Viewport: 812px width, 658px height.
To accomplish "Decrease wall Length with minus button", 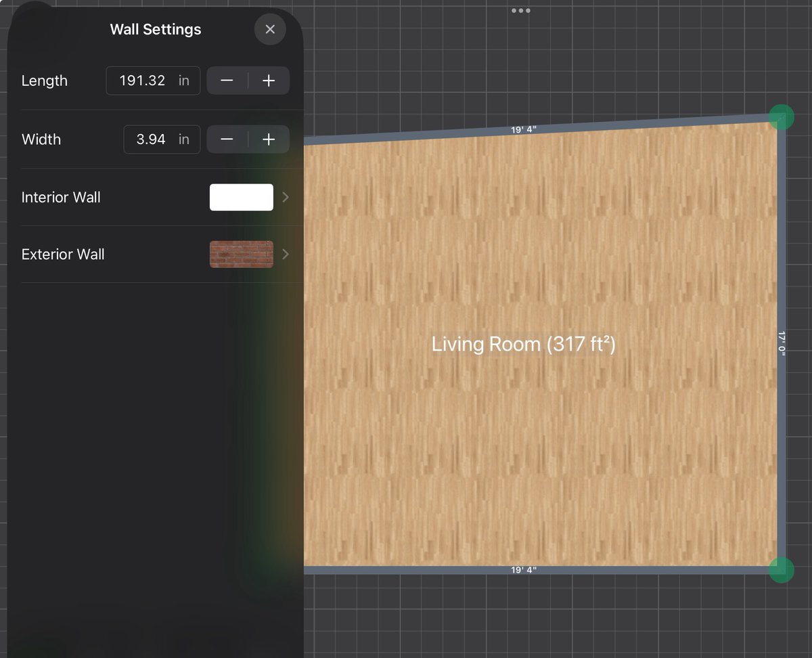I will coord(227,81).
